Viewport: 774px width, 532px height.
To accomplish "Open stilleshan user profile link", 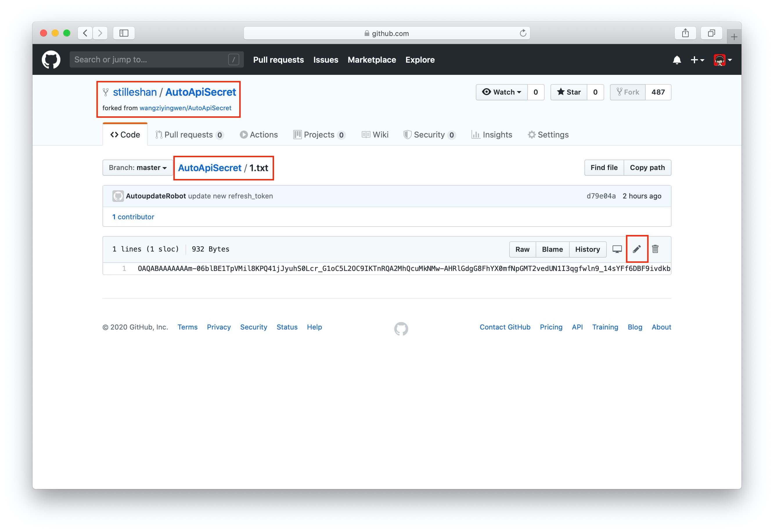I will [135, 92].
